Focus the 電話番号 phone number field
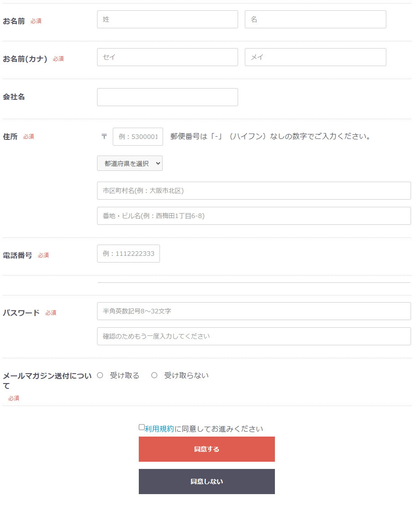Viewport: 420px width, 513px height. (128, 254)
